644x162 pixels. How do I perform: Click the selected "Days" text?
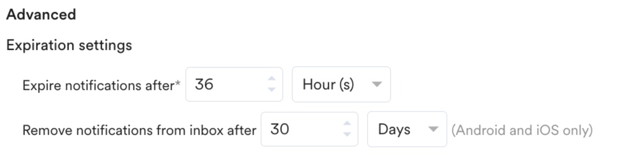tap(394, 129)
